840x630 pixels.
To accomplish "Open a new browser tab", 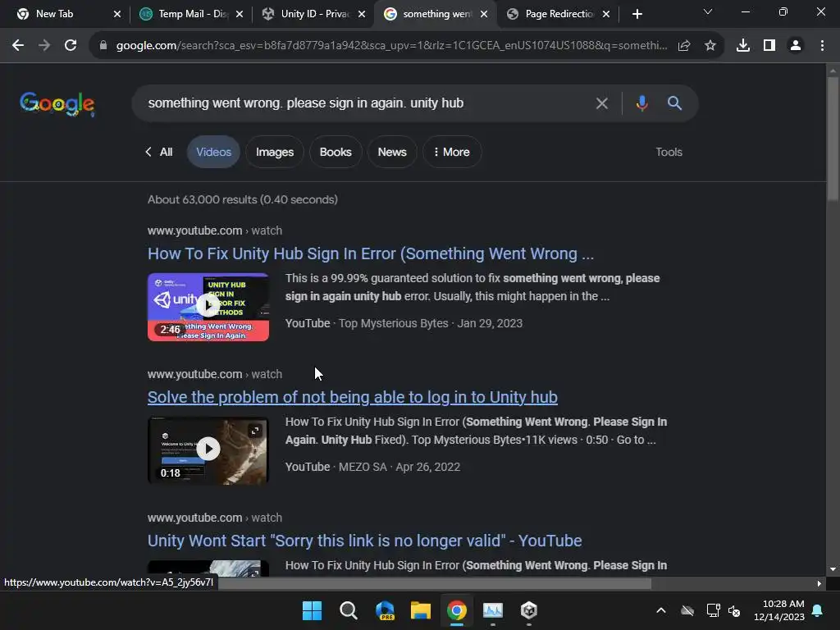I will tap(637, 14).
